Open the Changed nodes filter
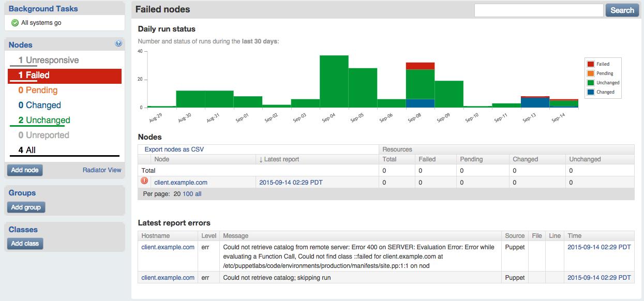The image size is (644, 301). [39, 105]
